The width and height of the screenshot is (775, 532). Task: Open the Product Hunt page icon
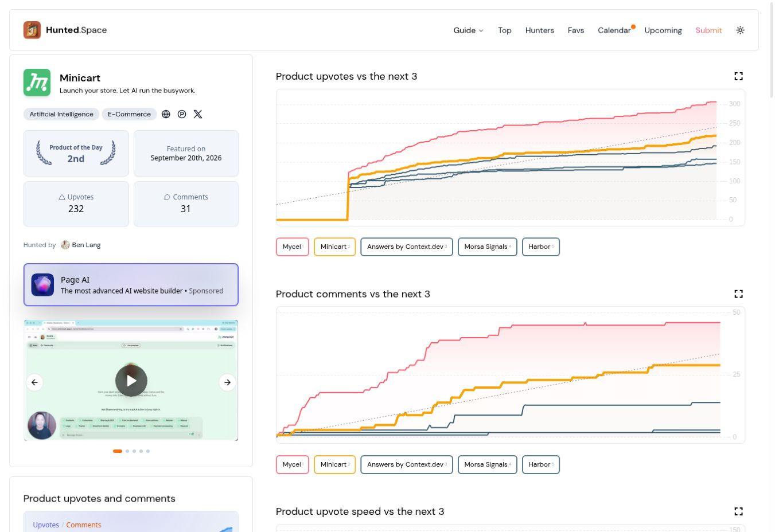point(182,114)
